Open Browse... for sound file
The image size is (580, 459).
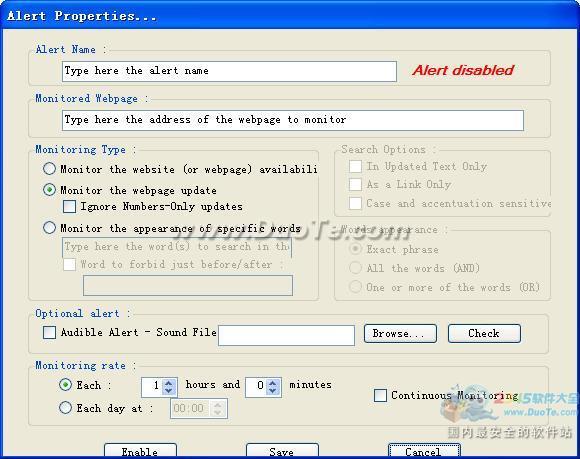[400, 334]
